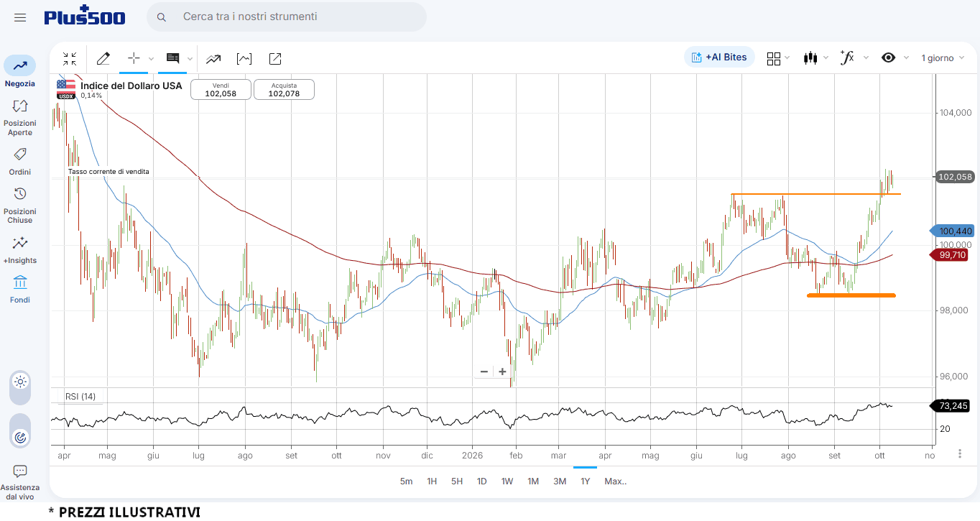Click the Acquista 102,078 button
This screenshot has width=980, height=521.
tap(284, 89)
